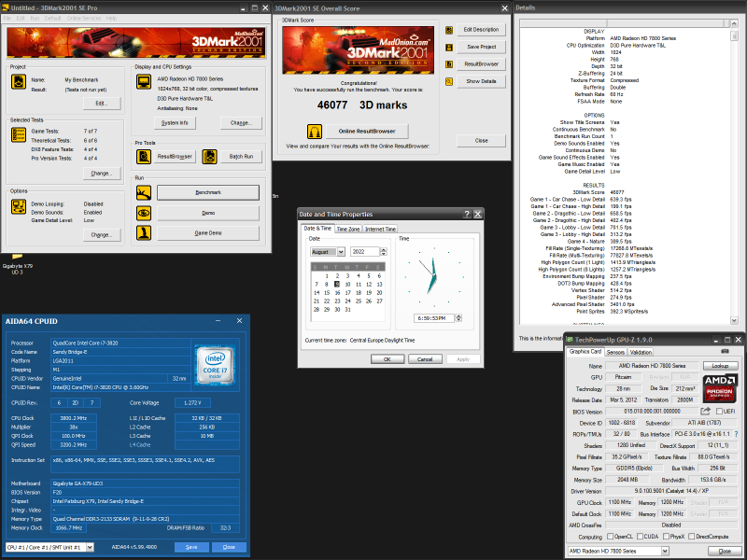
Task: Toggle the DirectCompute checkbox in GPU-Z
Action: coord(691,536)
